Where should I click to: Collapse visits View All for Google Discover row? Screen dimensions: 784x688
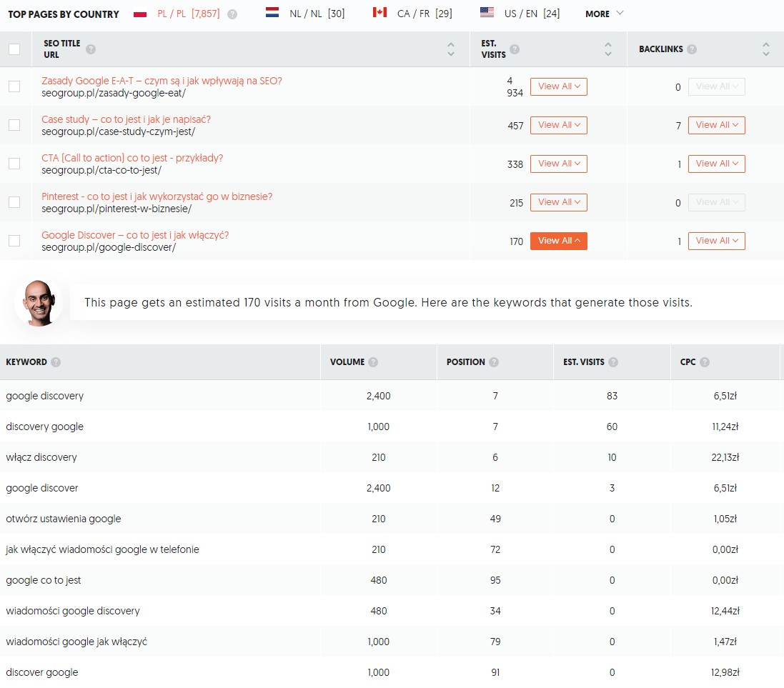[x=558, y=241]
